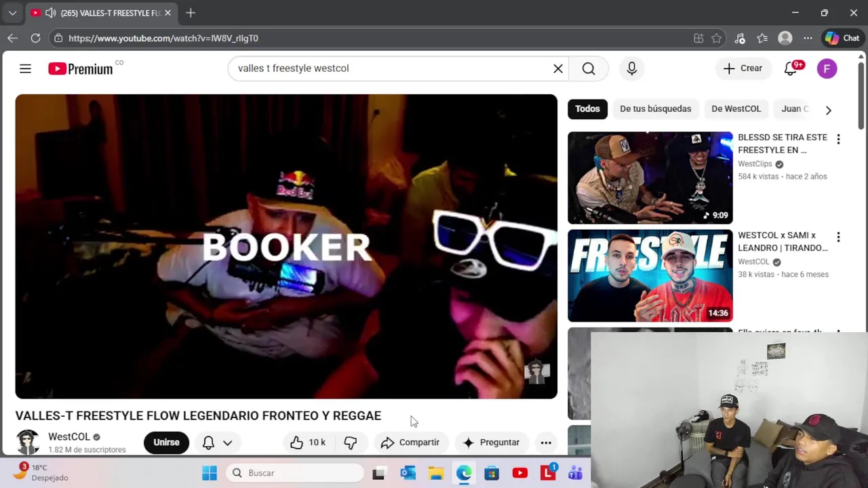The image size is (868, 488).
Task: Open more actions under the video
Action: point(546,443)
